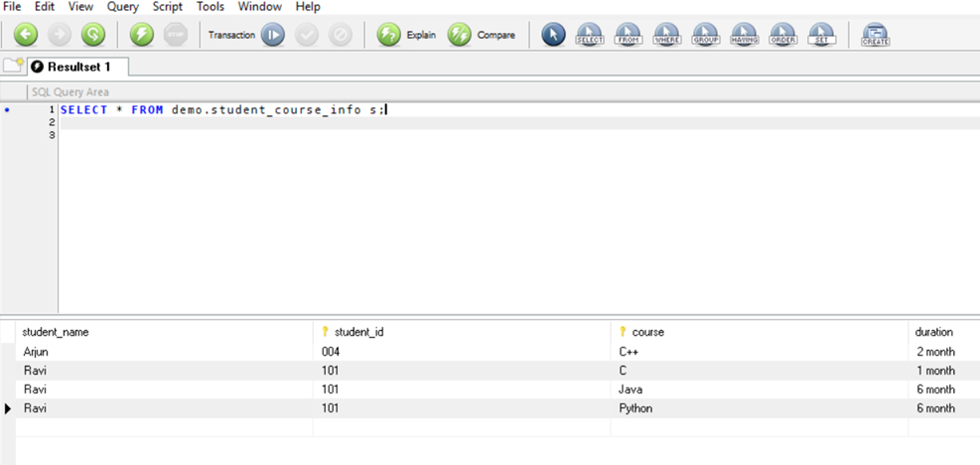Click the ORDER clause tool icon

click(782, 35)
